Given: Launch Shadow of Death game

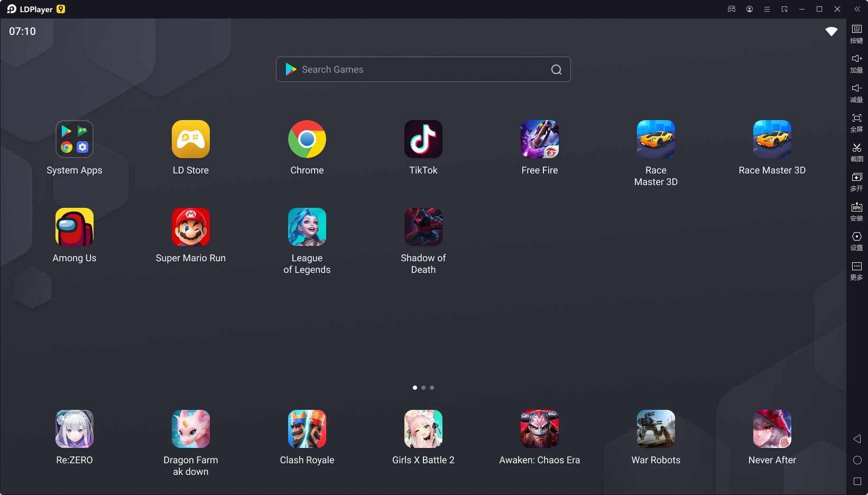Looking at the screenshot, I should [423, 227].
